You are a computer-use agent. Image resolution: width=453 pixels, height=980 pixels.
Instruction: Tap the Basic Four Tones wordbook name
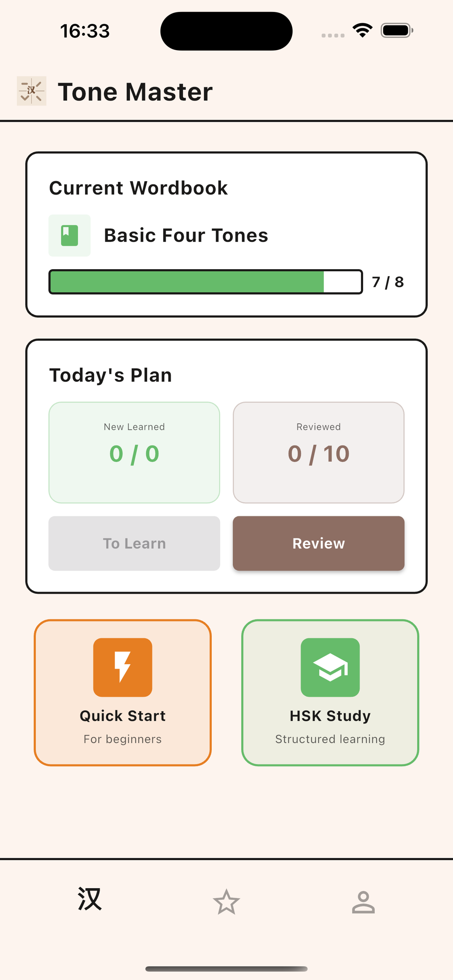pos(186,236)
